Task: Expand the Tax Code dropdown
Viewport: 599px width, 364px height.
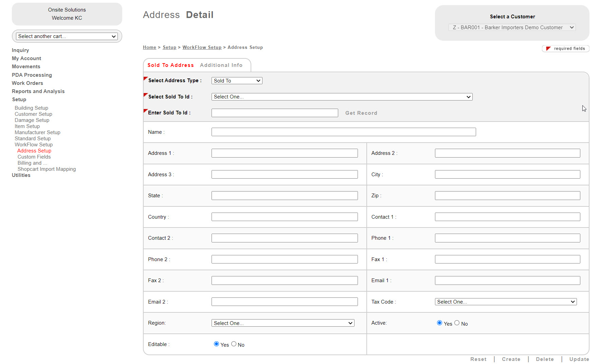Action: [506, 302]
